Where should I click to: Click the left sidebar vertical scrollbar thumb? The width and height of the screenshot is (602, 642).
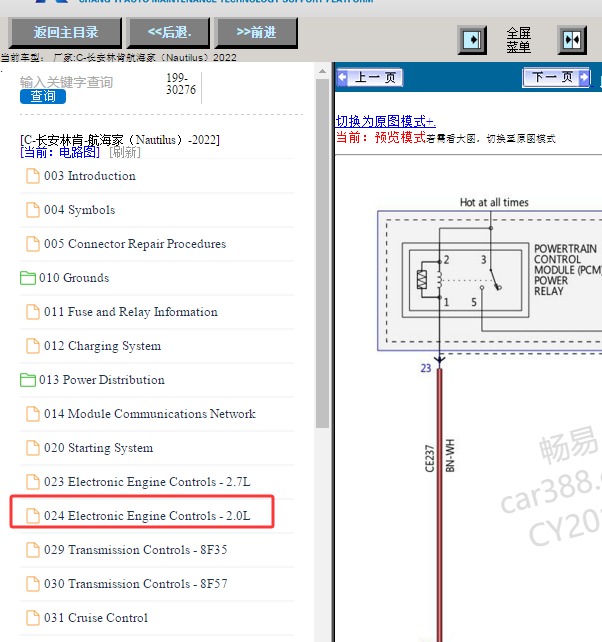point(322,254)
